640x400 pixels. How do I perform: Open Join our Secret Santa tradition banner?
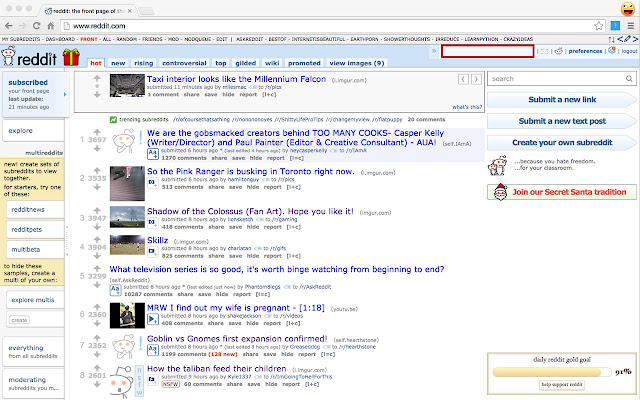(562, 192)
